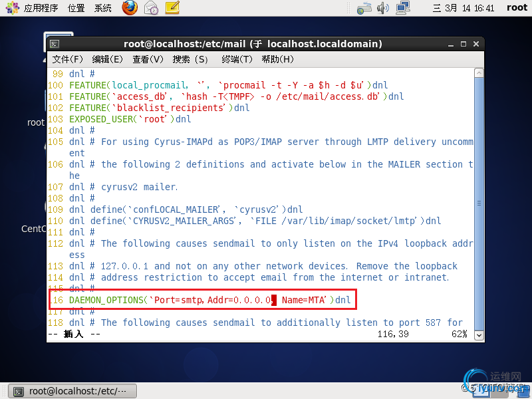Click line 102 blacklist_recipients text
The image size is (532, 399).
coord(160,108)
